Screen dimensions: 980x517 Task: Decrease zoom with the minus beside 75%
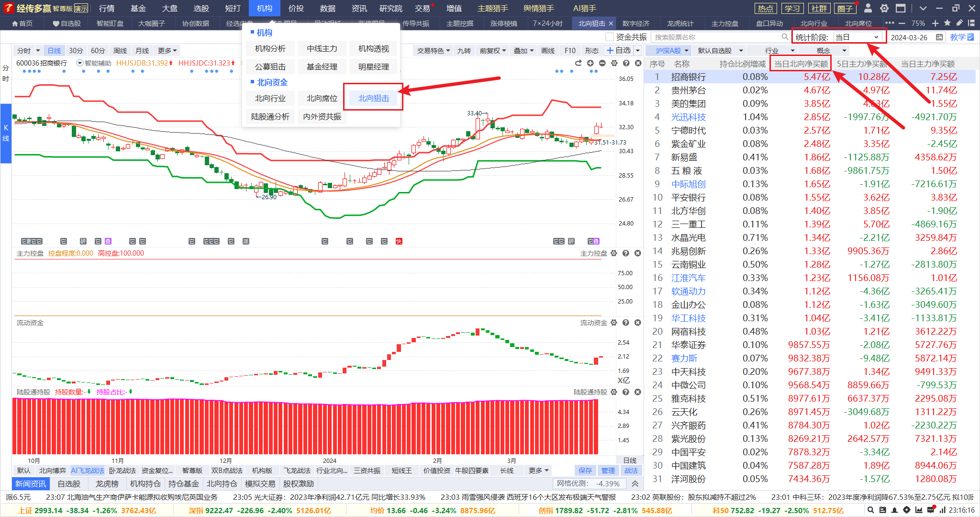902,23
